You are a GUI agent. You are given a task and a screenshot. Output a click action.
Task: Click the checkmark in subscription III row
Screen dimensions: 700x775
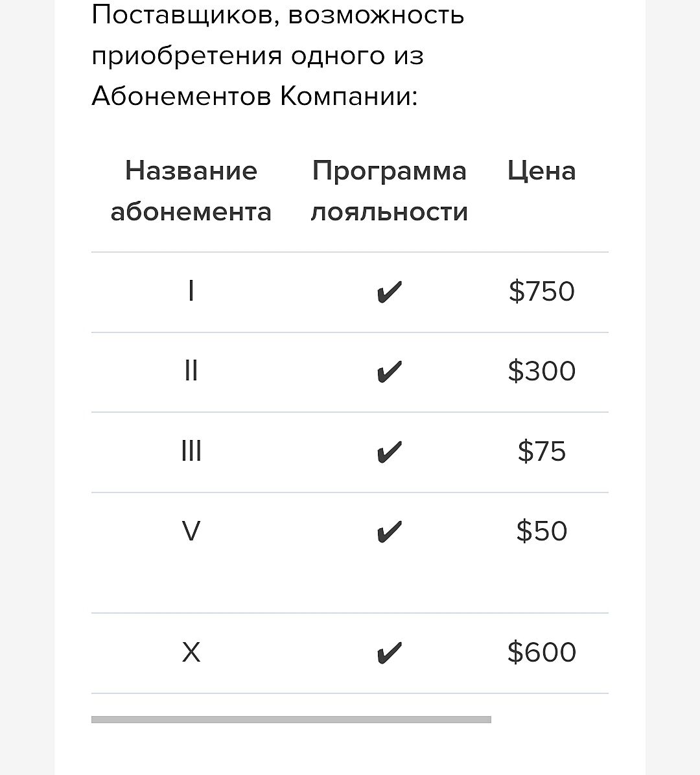point(389,452)
